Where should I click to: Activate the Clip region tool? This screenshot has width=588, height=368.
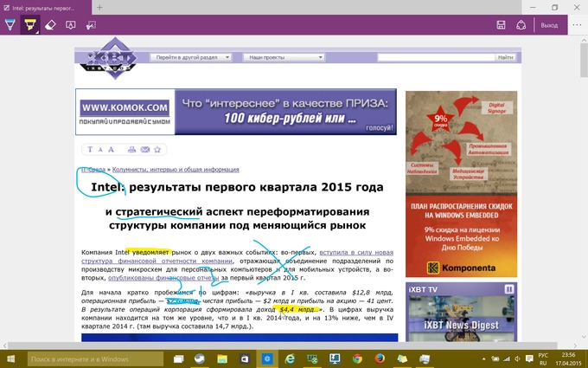91,25
